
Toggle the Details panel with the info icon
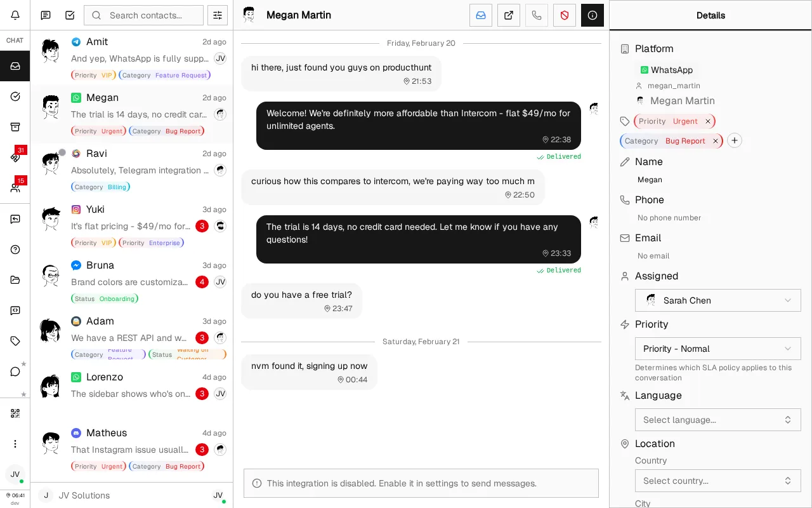592,15
